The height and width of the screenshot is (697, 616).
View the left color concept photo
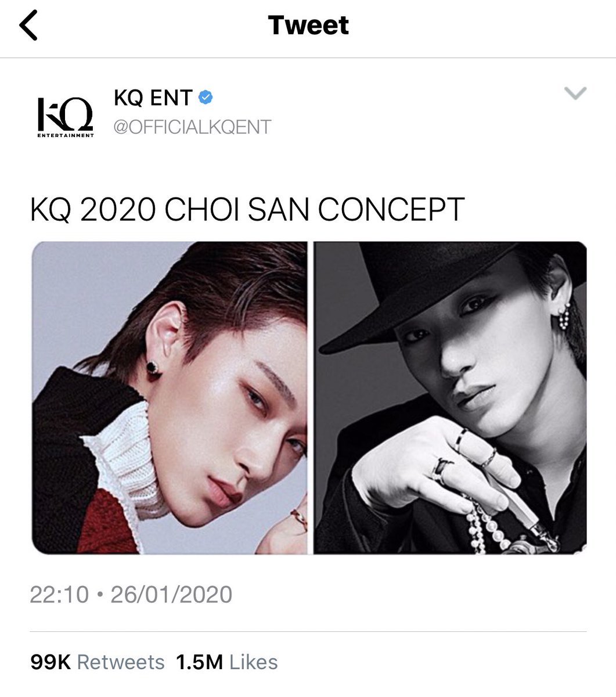(x=169, y=397)
